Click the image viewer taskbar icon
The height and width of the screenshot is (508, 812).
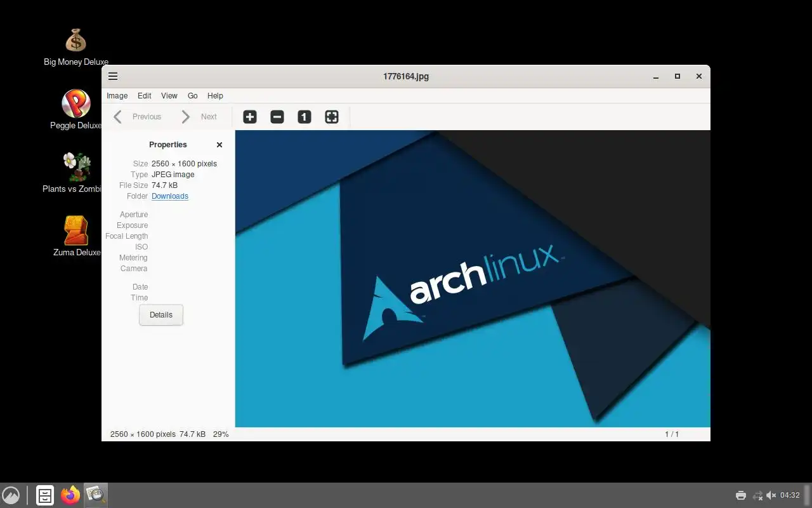pyautogui.click(x=96, y=495)
